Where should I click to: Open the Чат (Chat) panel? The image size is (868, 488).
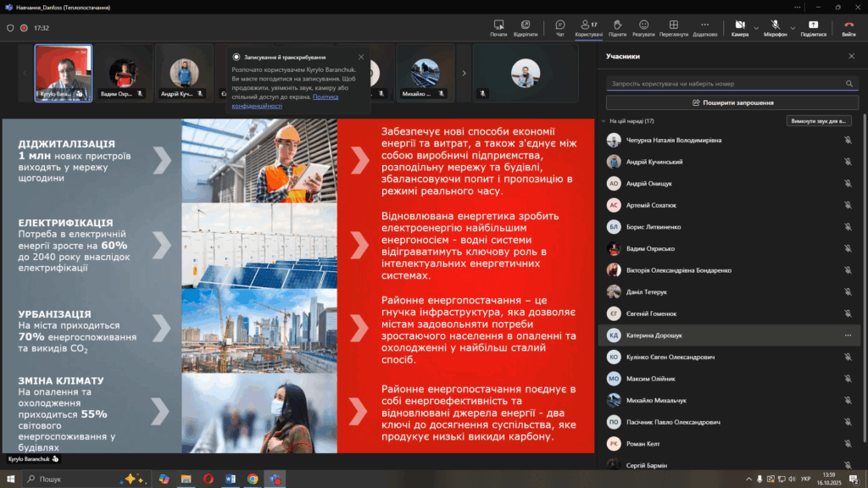click(x=560, y=27)
